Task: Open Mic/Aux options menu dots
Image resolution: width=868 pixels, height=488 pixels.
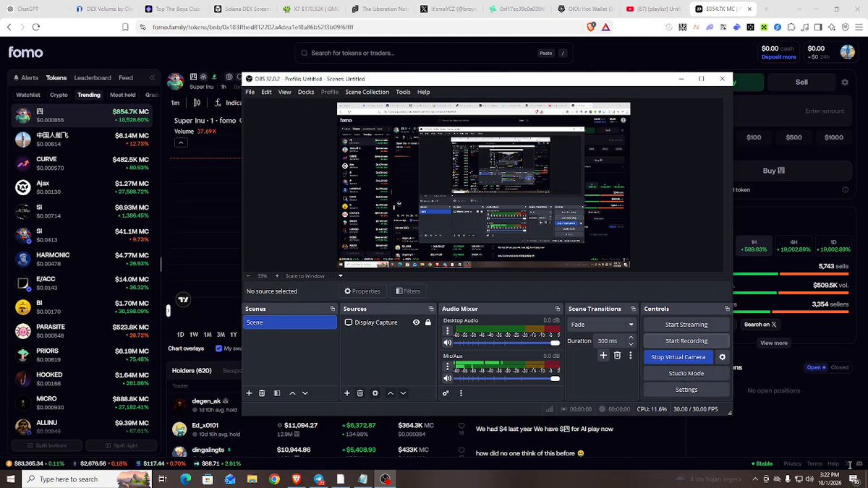Action: click(x=448, y=367)
